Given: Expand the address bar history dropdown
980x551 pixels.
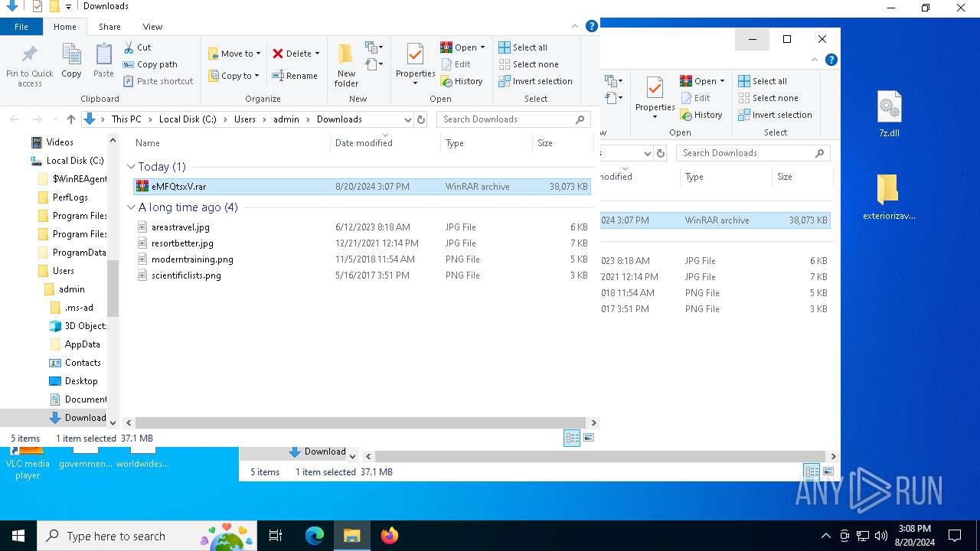Looking at the screenshot, I should point(407,119).
